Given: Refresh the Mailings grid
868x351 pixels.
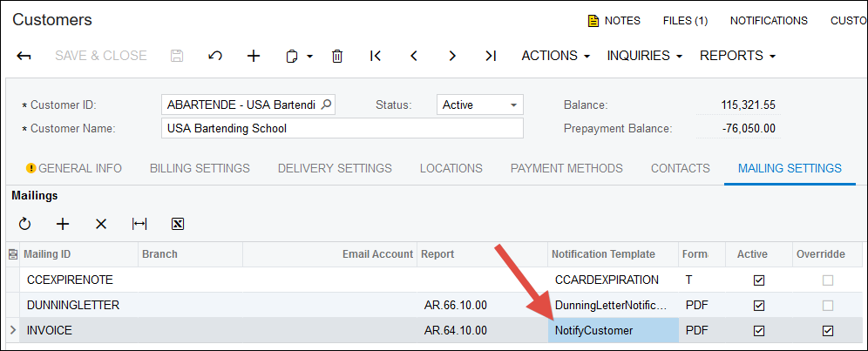Looking at the screenshot, I should point(24,224).
